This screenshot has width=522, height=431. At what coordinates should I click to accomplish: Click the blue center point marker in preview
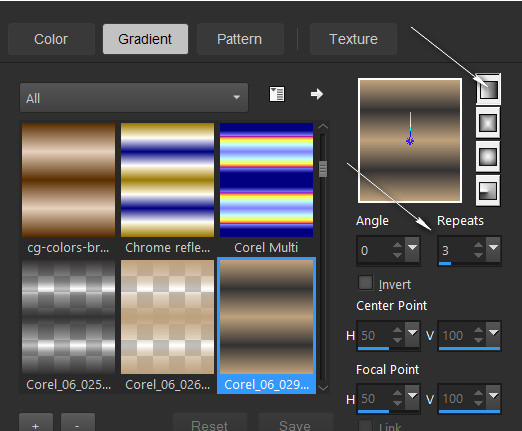point(410,141)
